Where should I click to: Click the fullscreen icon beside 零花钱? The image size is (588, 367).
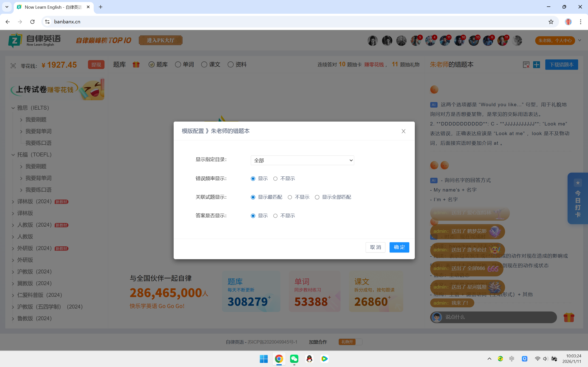(13, 66)
